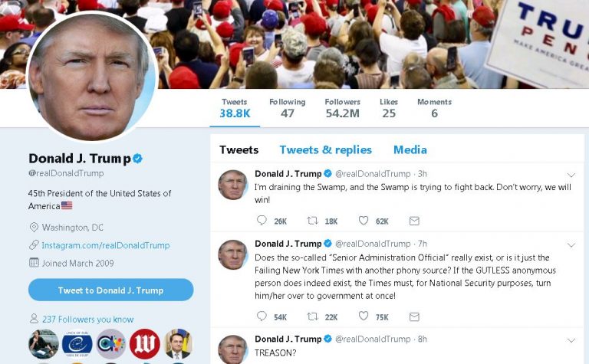
Task: Like the draining the Swamp tweet
Action: click(x=364, y=221)
